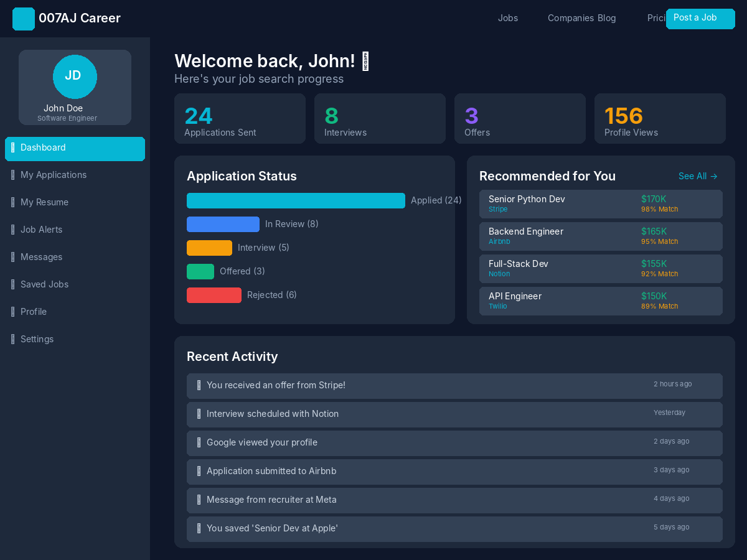Click the orange Interview status bar
The width and height of the screenshot is (747, 560).
[209, 248]
